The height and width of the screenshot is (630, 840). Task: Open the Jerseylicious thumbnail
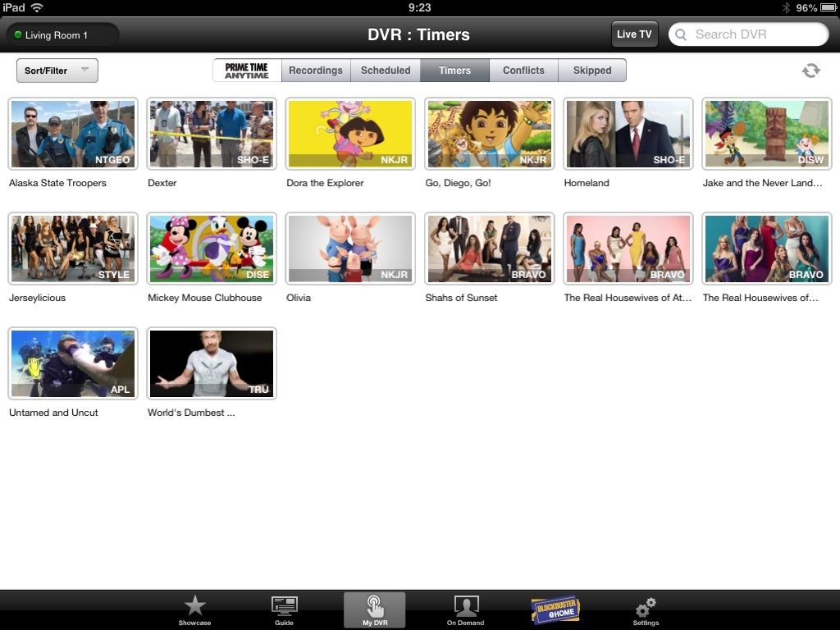click(73, 249)
